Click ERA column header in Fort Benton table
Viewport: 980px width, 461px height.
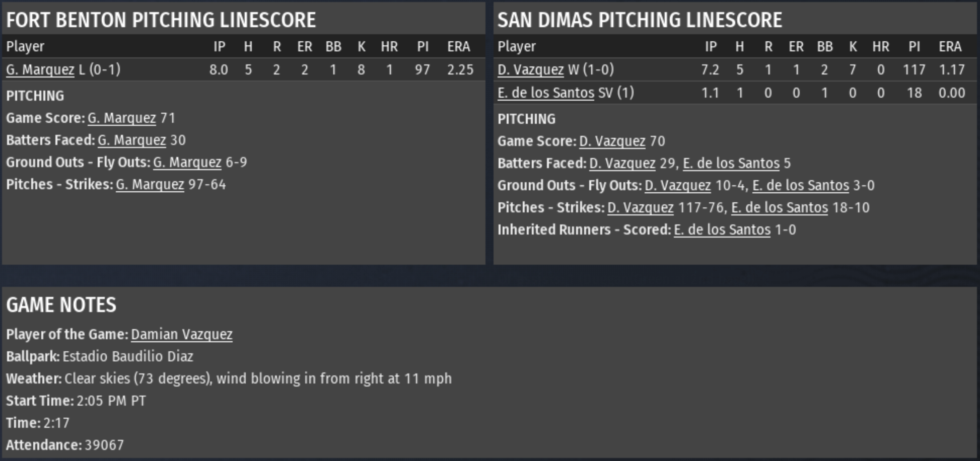click(458, 47)
